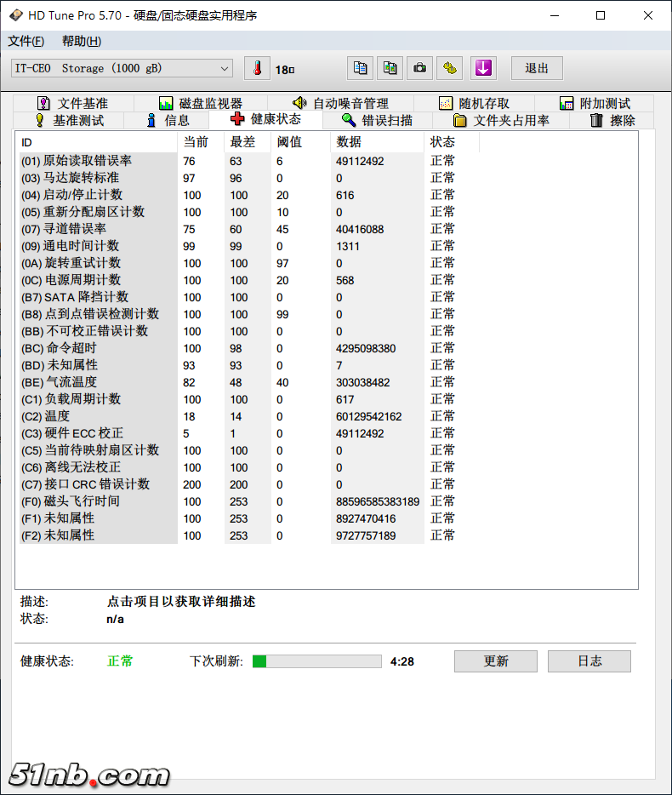This screenshot has height=795, width=672.
Task: Click the copy screenshot to clipboard icon
Action: pos(390,68)
